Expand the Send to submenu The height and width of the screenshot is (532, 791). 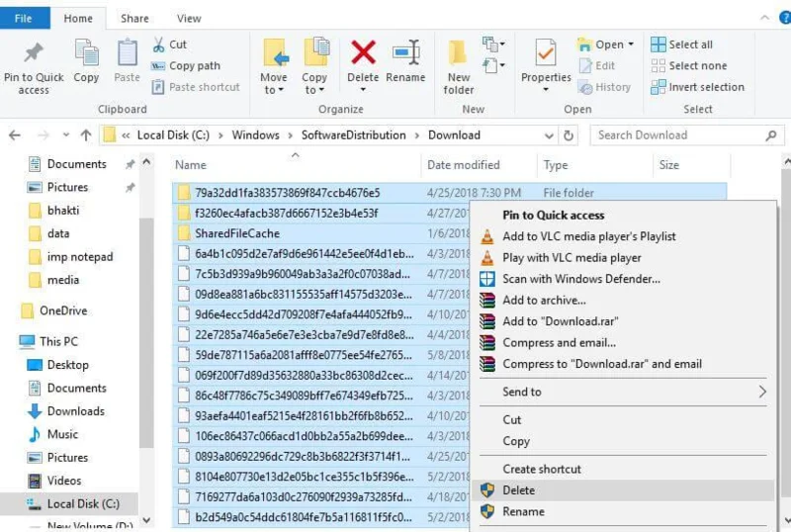[x=762, y=392]
